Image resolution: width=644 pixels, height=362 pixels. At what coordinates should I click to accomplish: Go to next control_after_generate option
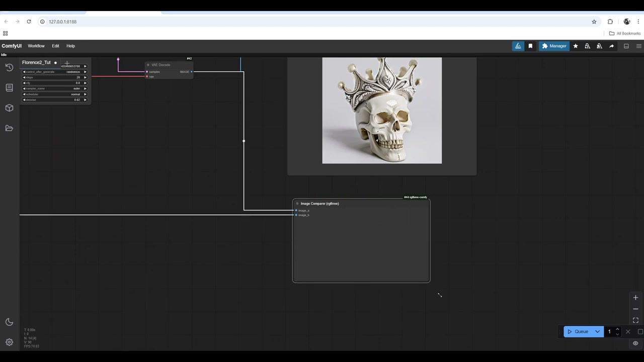85,72
